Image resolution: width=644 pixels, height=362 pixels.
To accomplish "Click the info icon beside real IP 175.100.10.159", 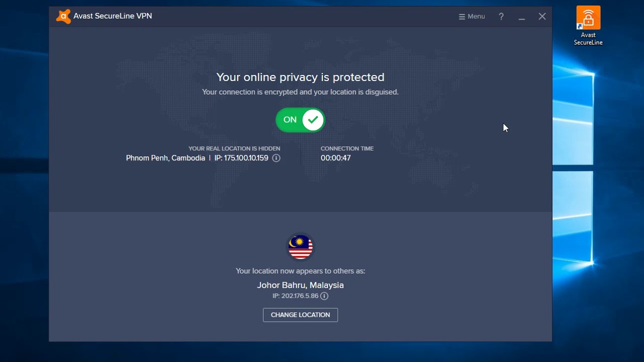I will click(276, 158).
